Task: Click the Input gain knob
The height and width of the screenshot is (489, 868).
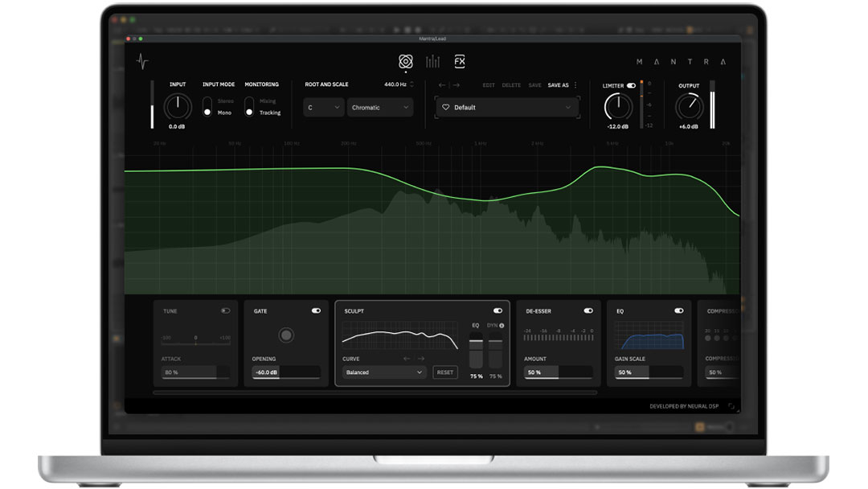Action: coord(178,106)
